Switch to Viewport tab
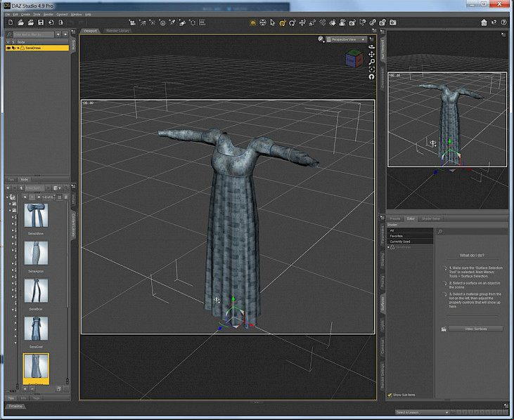Screen dimensions: 514x420 [x=90, y=30]
